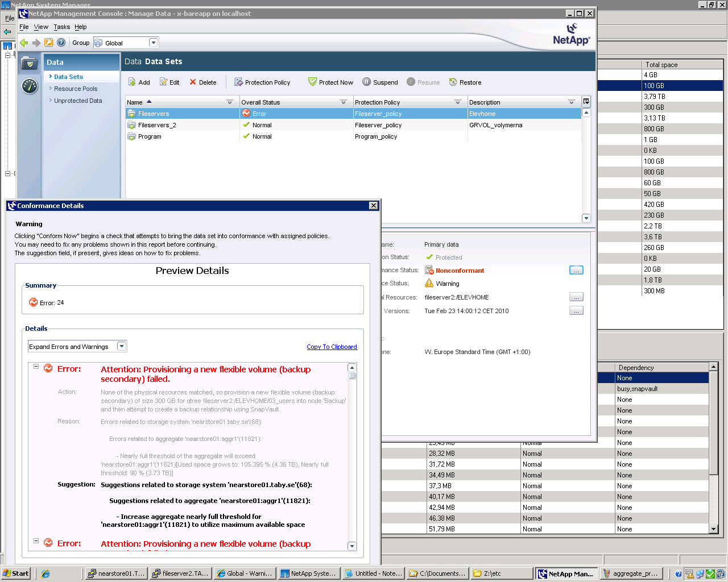Click the Edit data set toolbar icon

click(x=164, y=82)
